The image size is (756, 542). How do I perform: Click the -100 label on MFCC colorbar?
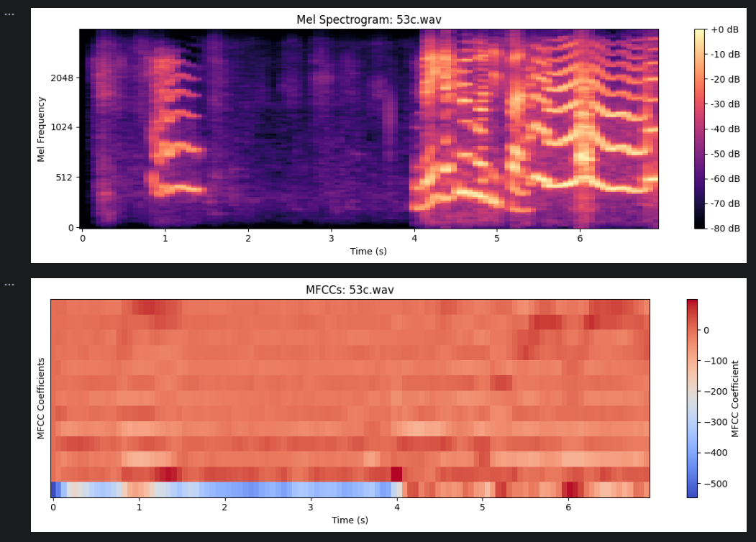point(716,361)
